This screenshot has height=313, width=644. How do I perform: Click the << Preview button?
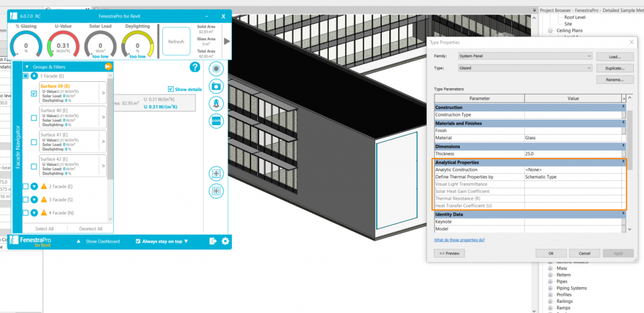pyautogui.click(x=449, y=253)
